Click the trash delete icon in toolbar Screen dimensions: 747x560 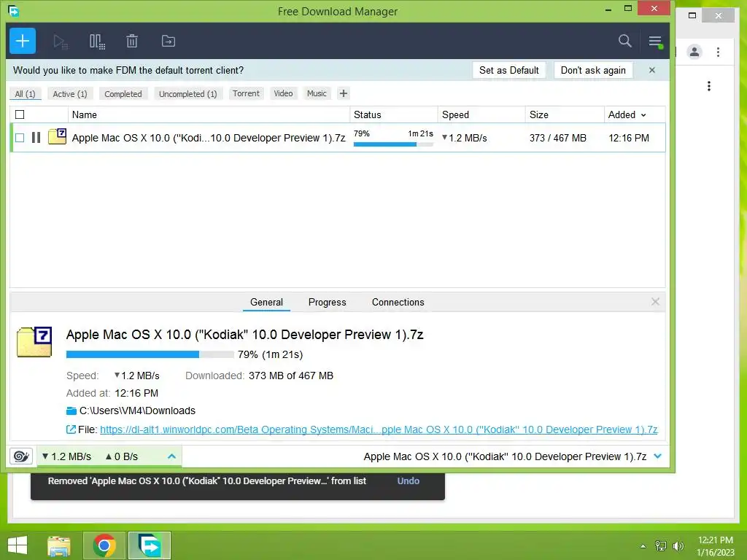pyautogui.click(x=132, y=42)
